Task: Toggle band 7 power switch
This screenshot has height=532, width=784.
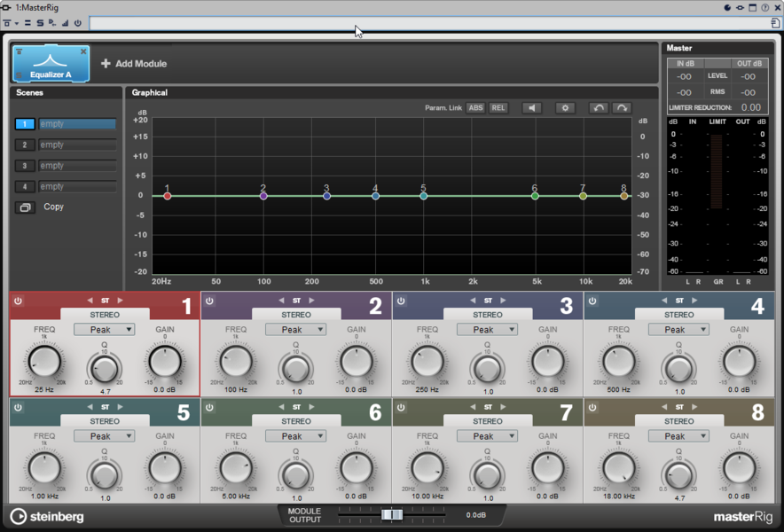Action: coord(401,408)
